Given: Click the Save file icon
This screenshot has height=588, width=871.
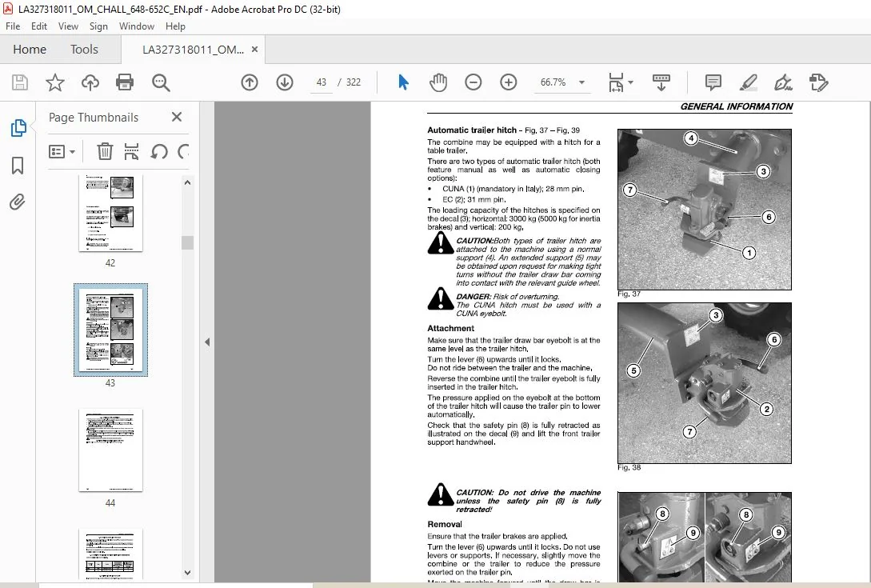Looking at the screenshot, I should pos(20,82).
